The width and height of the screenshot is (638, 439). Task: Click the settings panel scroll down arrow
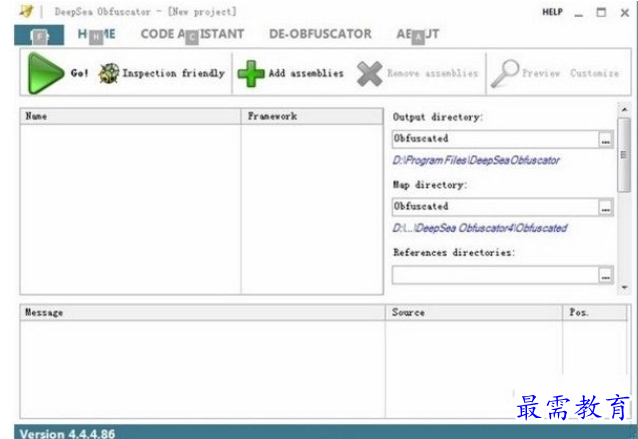(624, 287)
